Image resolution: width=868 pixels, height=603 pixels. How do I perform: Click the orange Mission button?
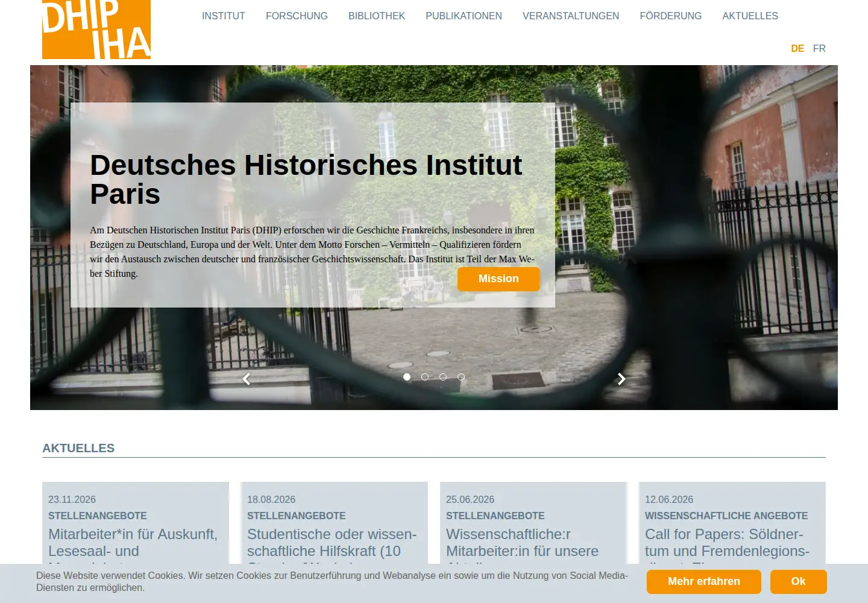coord(498,279)
